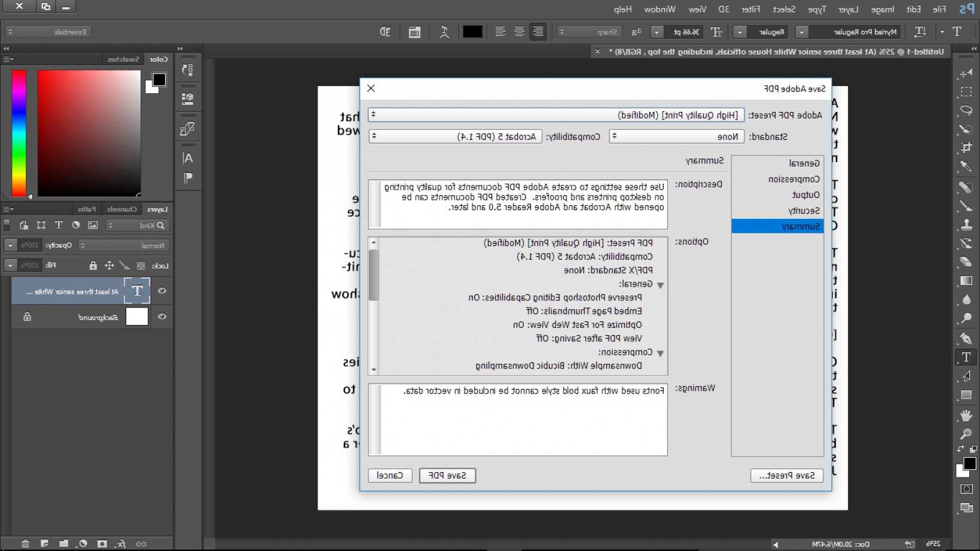The width and height of the screenshot is (980, 551).
Task: Select Compression in the PDF dialog list
Action: click(x=777, y=179)
